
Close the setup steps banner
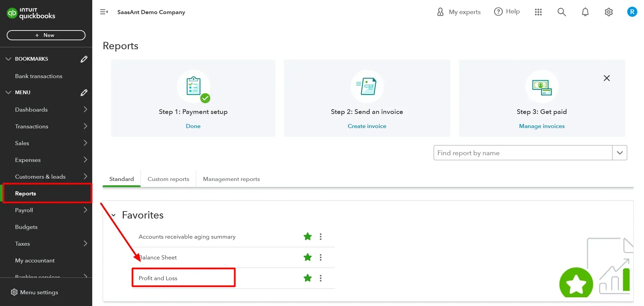point(607,78)
